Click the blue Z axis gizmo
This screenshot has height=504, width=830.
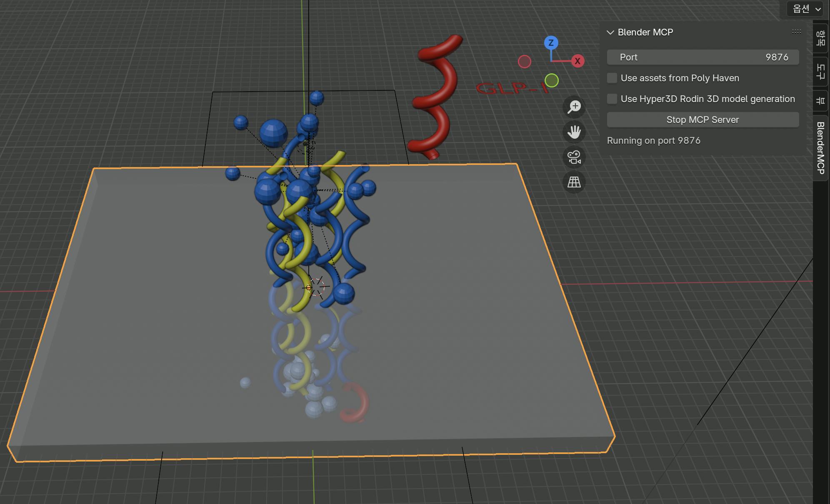point(551,43)
